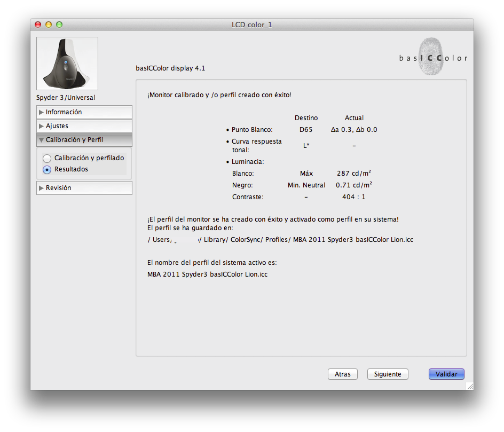Select the Resultados radio button
Viewport: 504px width, 432px height.
point(47,170)
